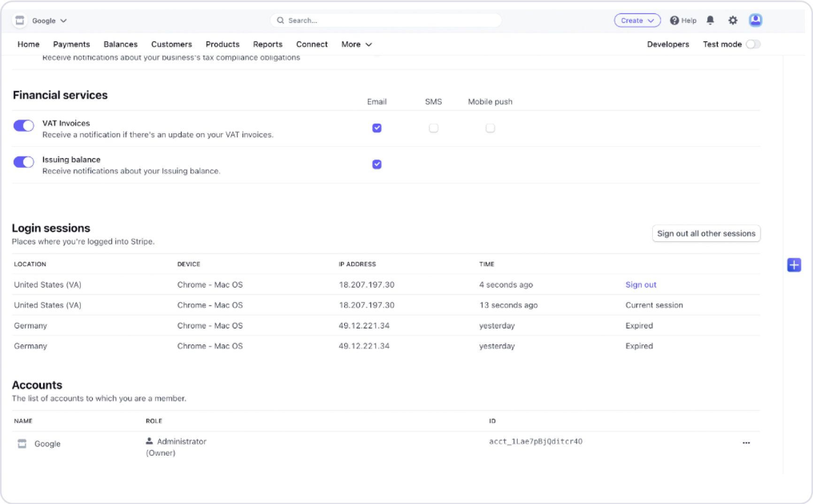Click the Google account storefront icon
Screen dimensions: 813x504
pyautogui.click(x=20, y=20)
